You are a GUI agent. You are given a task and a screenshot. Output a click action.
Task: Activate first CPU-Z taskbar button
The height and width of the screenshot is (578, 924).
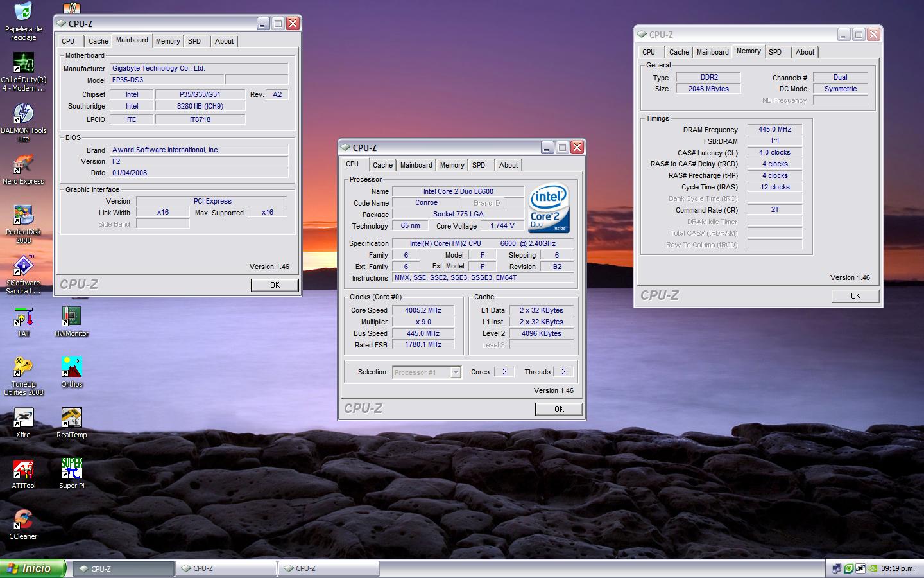pyautogui.click(x=123, y=568)
